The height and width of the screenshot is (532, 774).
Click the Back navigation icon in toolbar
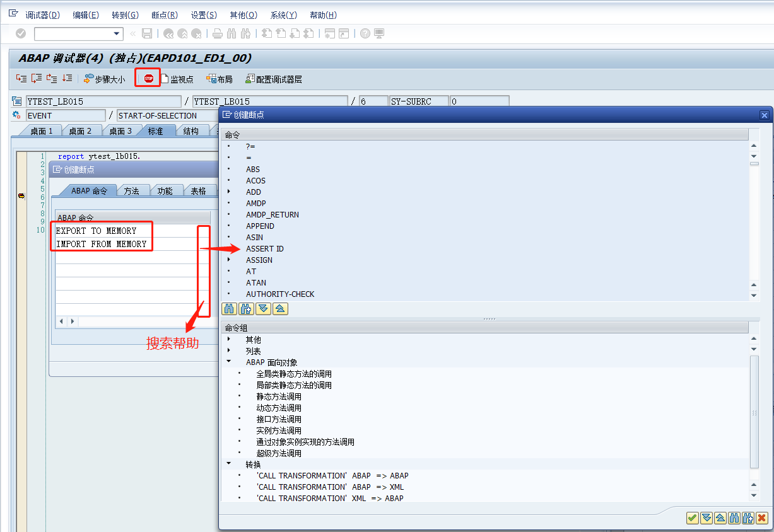168,34
